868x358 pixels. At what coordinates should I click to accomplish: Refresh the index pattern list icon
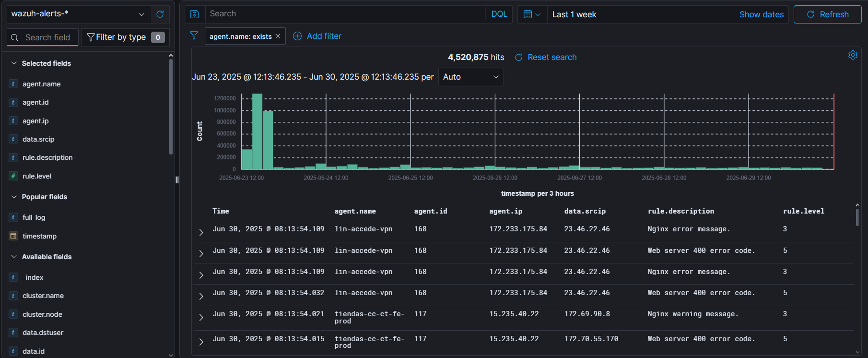[x=160, y=14]
